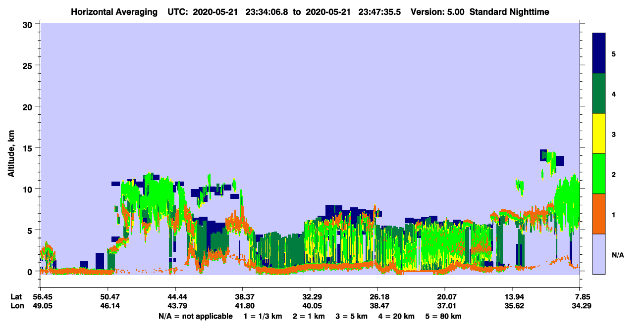Click the yellow colorbar segment labeled 3

599,134
